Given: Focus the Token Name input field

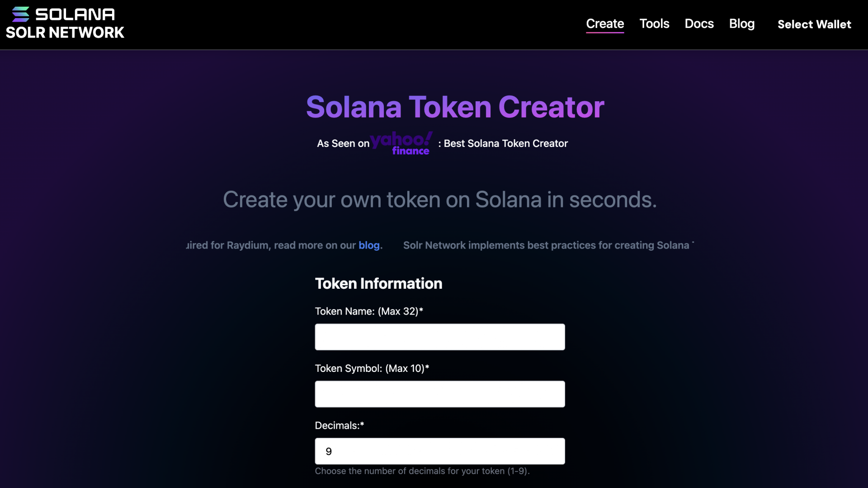Looking at the screenshot, I should (x=439, y=337).
